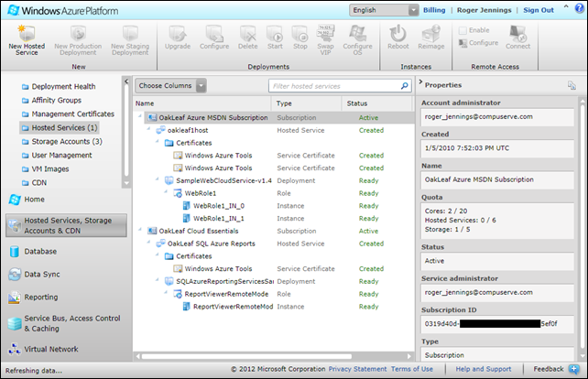Click the Reboot instance icon
Viewport: 588px width, 379px height.
click(398, 32)
